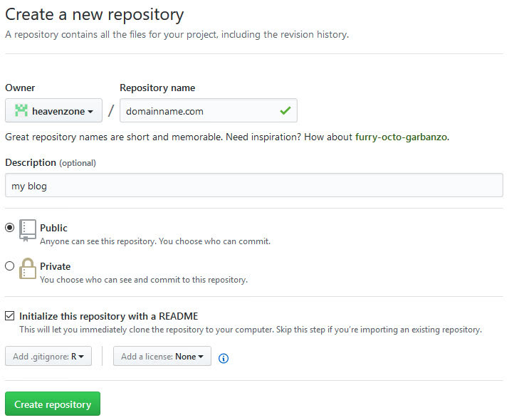Screen dimensions: 509x420
Task: Click the 'Description (optional)' label
Action: [51, 162]
